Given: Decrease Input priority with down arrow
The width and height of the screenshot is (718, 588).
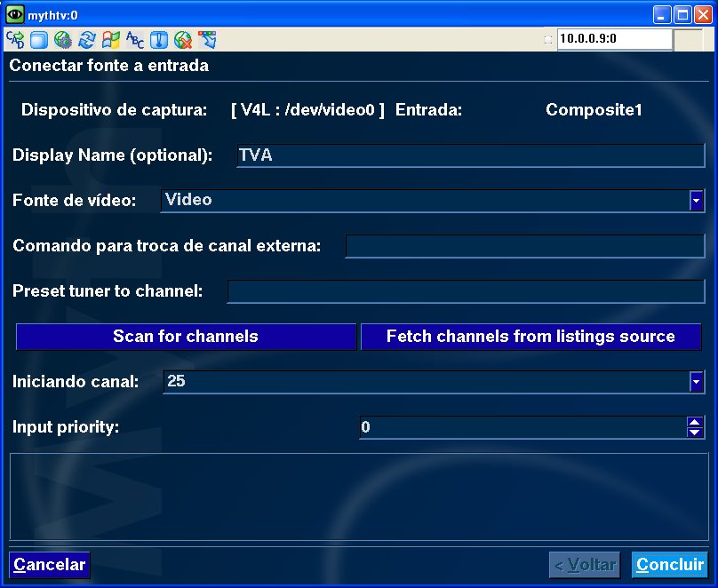Looking at the screenshot, I should [x=695, y=433].
